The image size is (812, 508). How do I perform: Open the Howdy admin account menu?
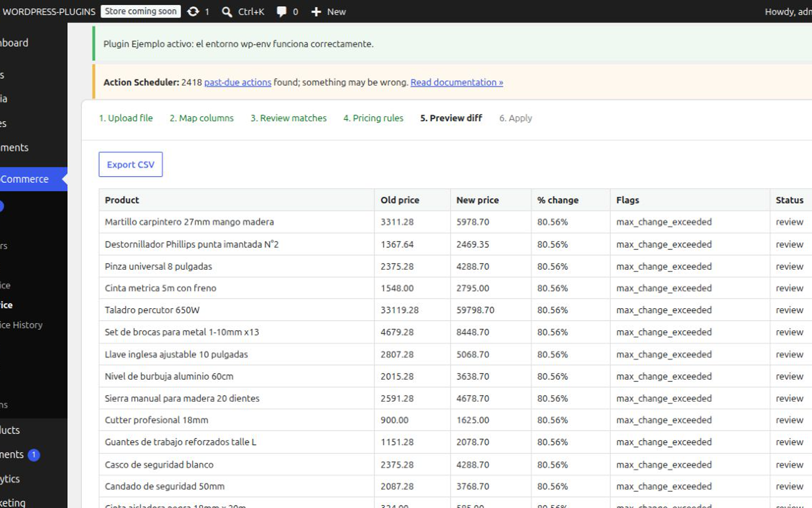(x=788, y=12)
